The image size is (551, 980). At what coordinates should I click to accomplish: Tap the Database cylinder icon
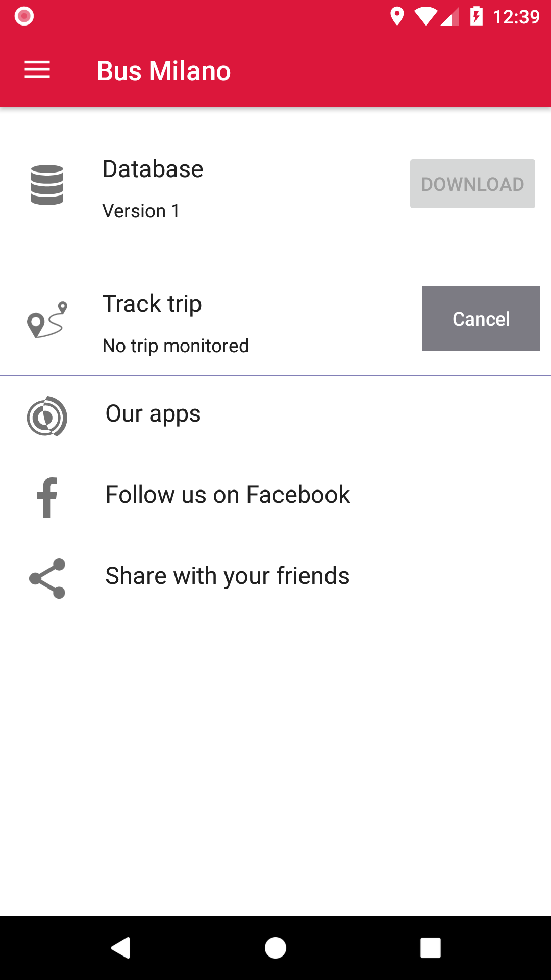click(x=47, y=185)
